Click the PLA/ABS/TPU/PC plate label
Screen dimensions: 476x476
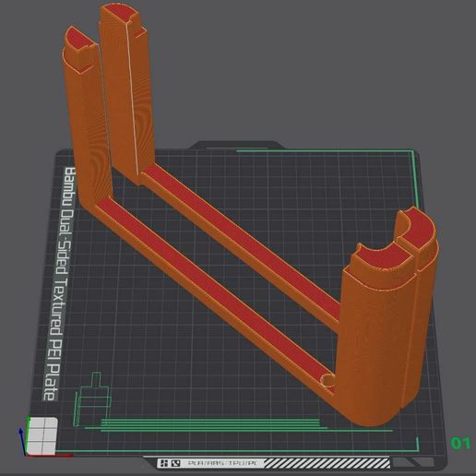(x=225, y=463)
